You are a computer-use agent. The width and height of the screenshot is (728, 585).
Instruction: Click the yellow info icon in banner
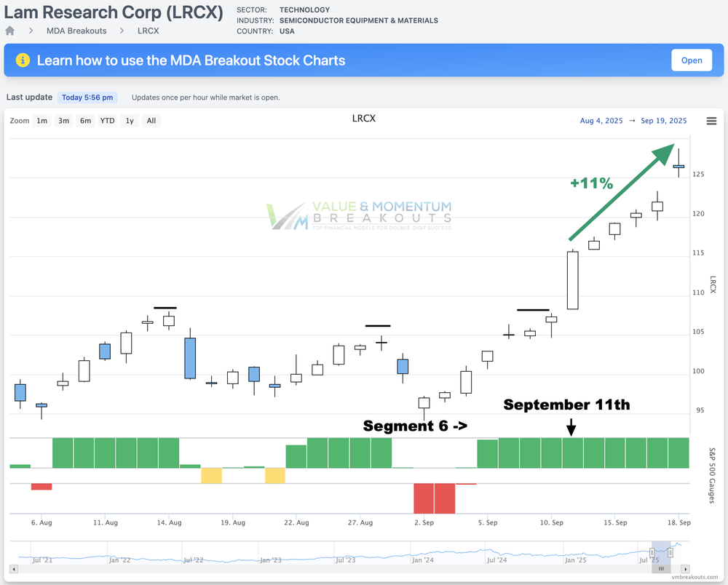23,60
